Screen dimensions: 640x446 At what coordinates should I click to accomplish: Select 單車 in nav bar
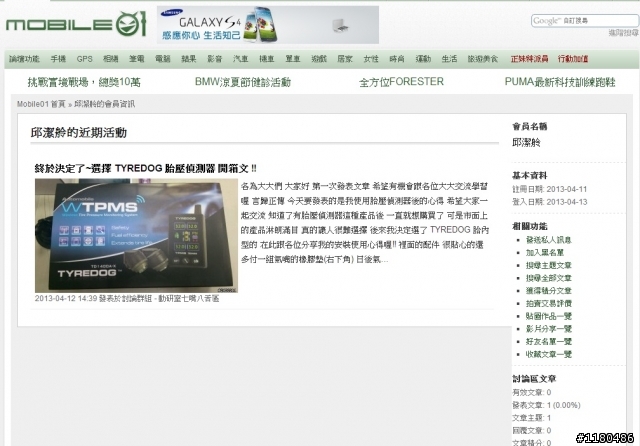pos(293,59)
